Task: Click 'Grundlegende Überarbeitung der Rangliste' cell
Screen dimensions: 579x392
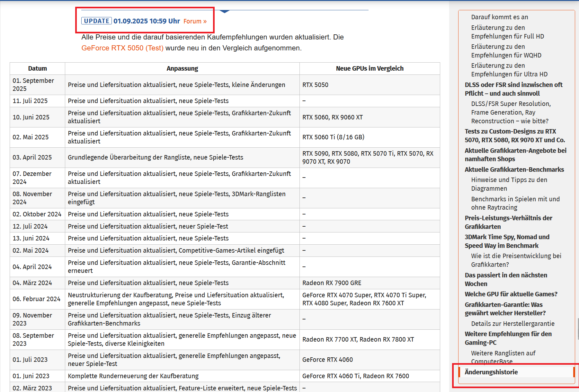Action: (182, 157)
